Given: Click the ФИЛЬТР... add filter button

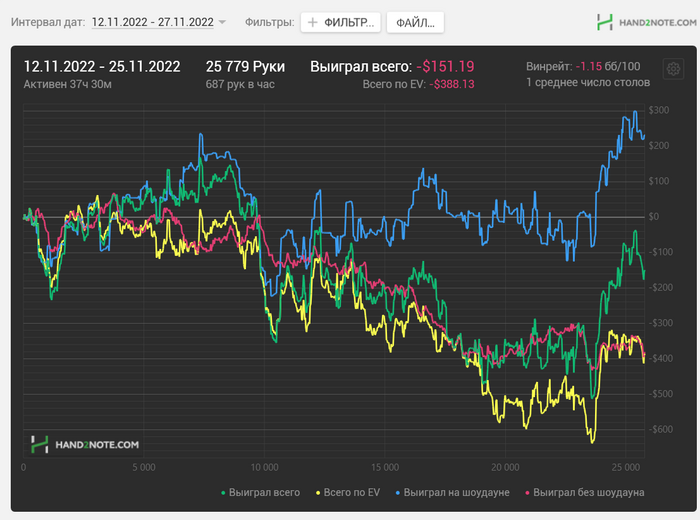Looking at the screenshot, I should click(x=341, y=22).
